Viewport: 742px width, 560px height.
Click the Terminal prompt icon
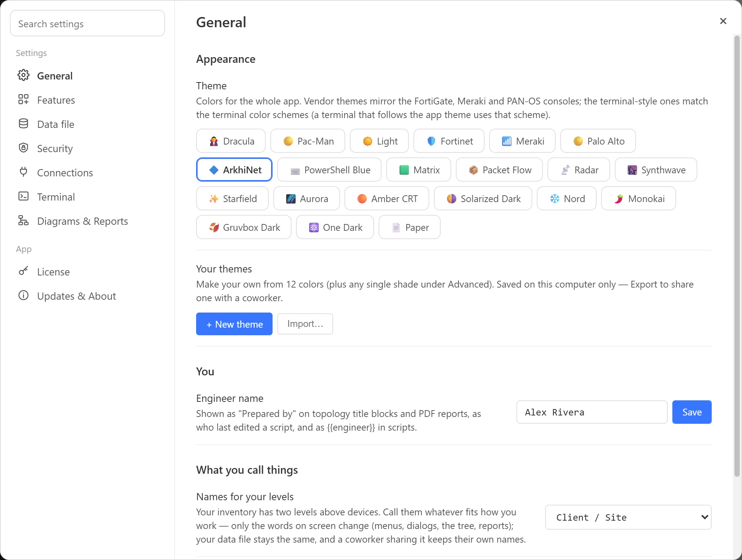(x=23, y=196)
